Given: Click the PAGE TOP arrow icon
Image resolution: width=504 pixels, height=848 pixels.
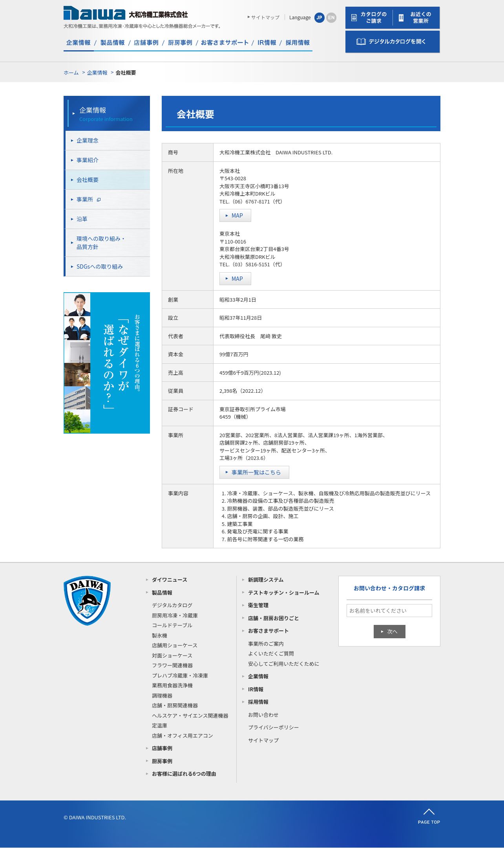Looking at the screenshot, I should point(429,811).
